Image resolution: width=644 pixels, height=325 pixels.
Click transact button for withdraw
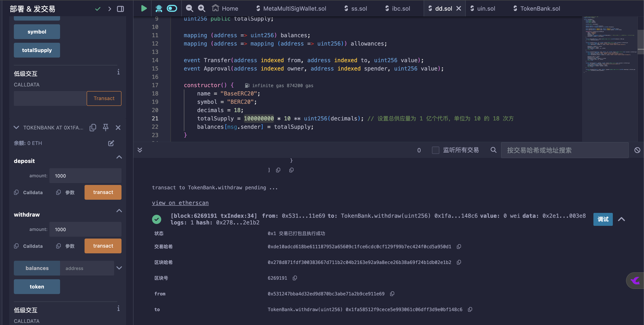pyautogui.click(x=103, y=246)
